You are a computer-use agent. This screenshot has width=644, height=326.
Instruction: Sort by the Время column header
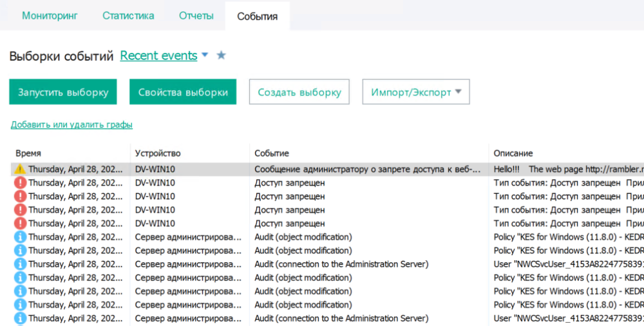(28, 153)
